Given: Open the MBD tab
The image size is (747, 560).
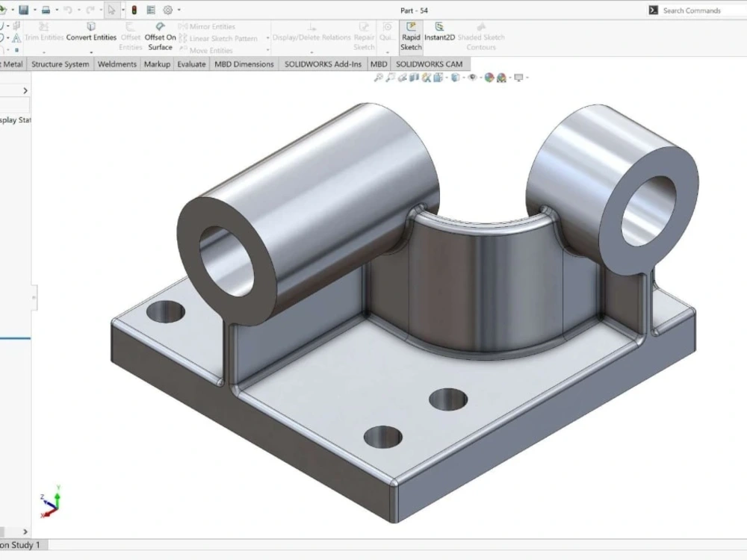Looking at the screenshot, I should pyautogui.click(x=379, y=63).
